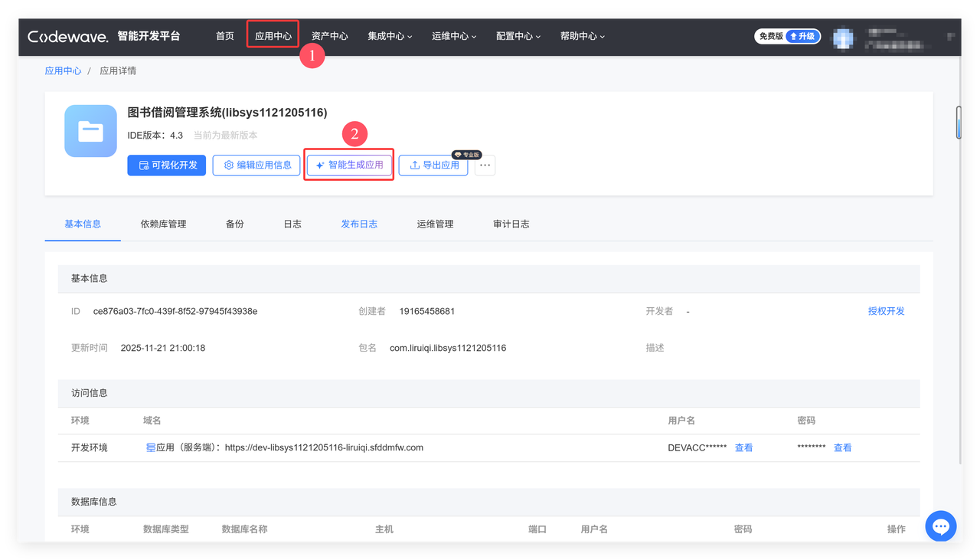Expand the 运维中心 dropdown menu
This screenshot has width=980, height=560.
tap(454, 36)
